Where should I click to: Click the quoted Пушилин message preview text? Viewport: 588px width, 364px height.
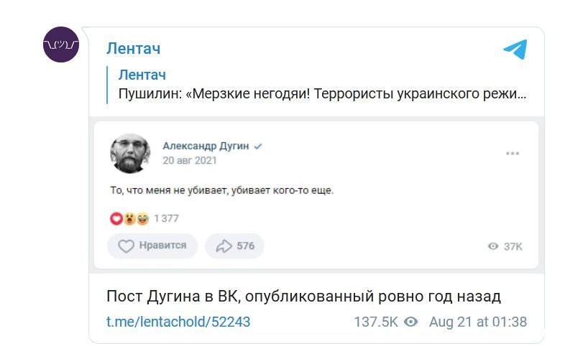point(322,93)
